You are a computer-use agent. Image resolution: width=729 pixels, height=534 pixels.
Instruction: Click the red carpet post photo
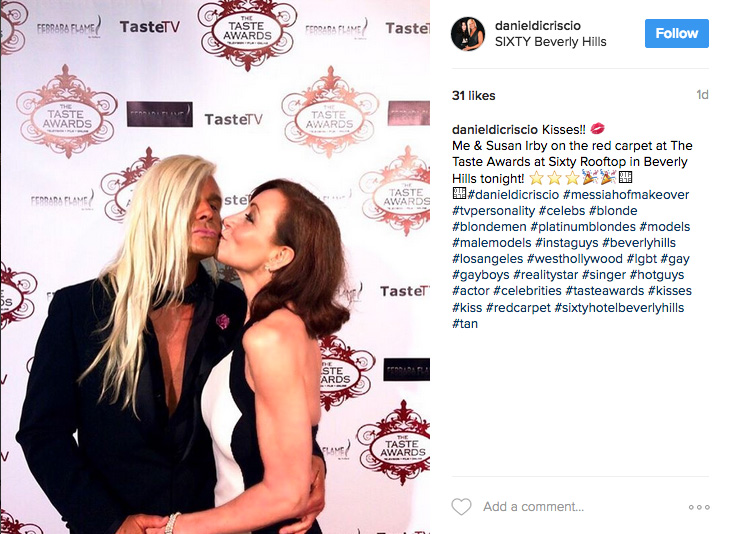[x=215, y=267]
